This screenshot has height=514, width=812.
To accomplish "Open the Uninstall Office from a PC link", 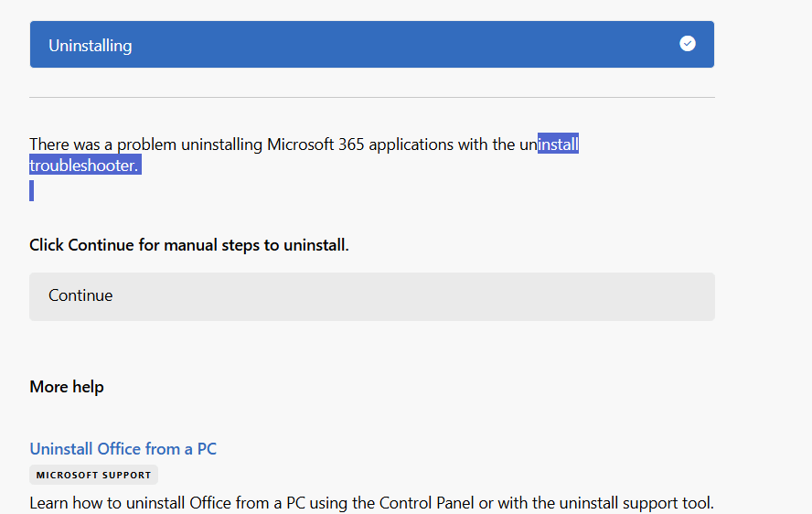I will [123, 449].
